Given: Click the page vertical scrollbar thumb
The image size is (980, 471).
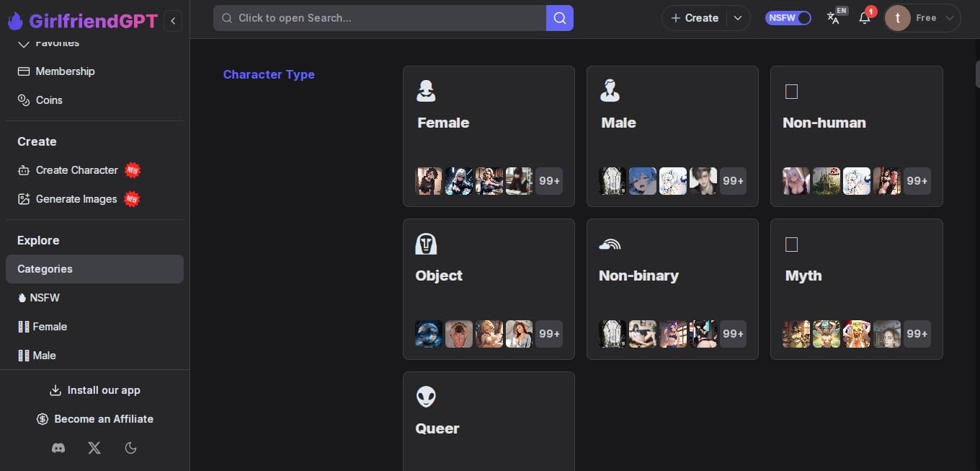Looking at the screenshot, I should tap(977, 74).
